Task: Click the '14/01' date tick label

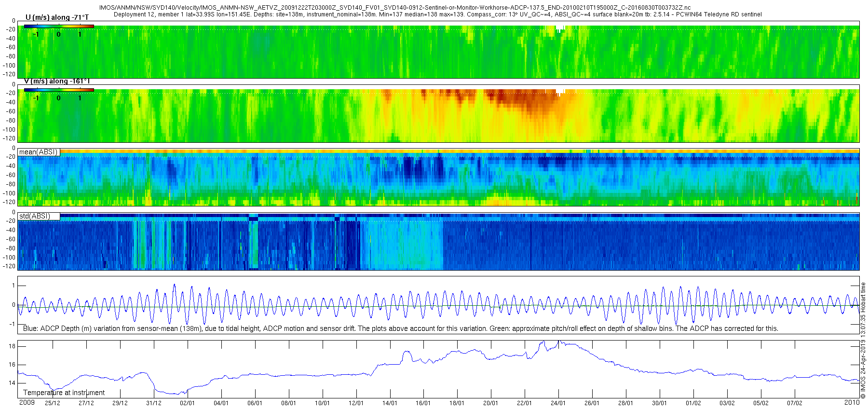Action: pyautogui.click(x=390, y=403)
